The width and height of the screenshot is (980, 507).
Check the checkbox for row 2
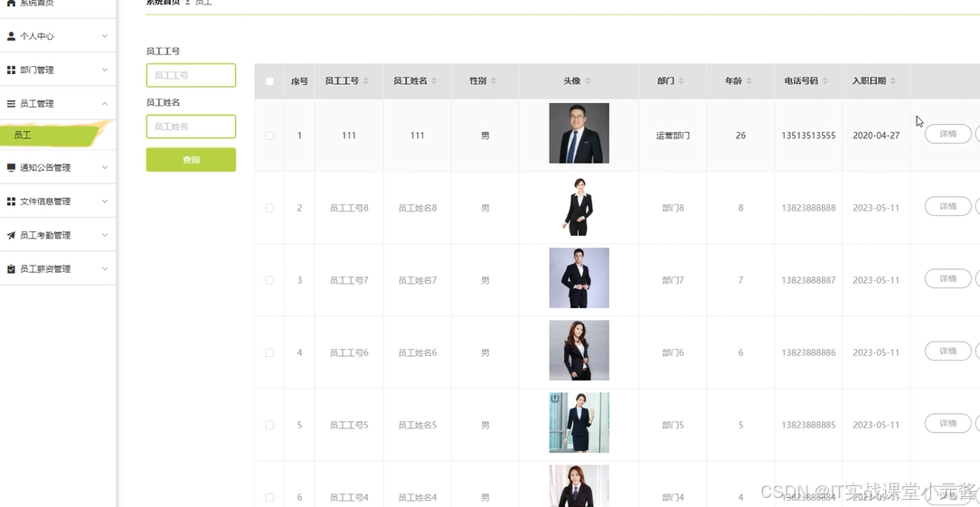(x=269, y=208)
